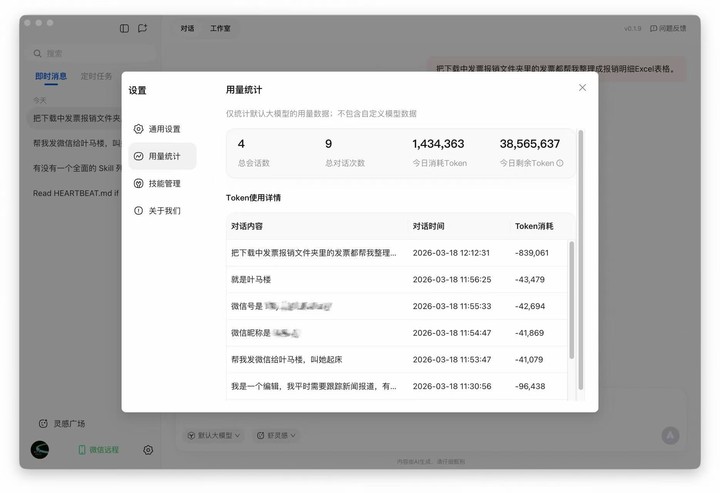Click info icon next to 今日剩余Token

(x=560, y=163)
